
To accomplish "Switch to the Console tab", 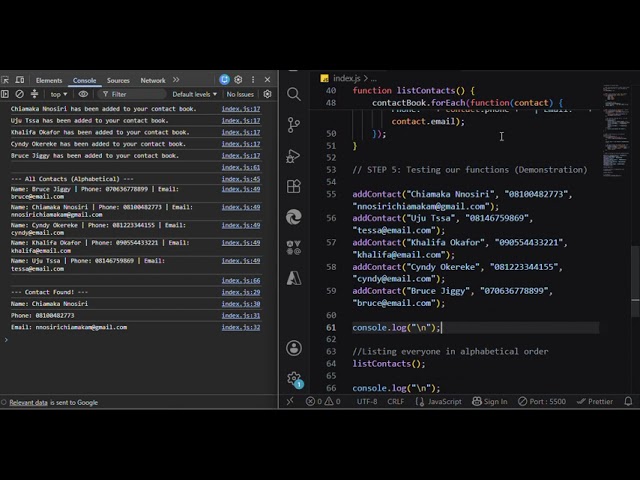I will pos(84,80).
